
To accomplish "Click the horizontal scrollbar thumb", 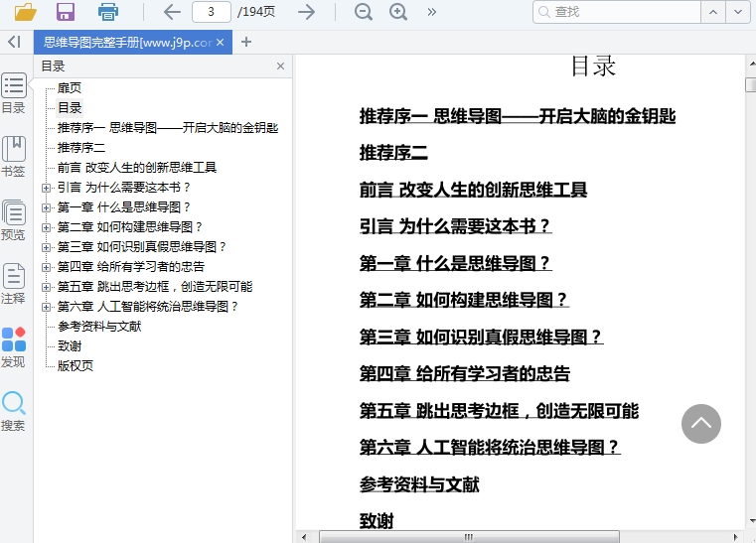I will tap(469, 537).
